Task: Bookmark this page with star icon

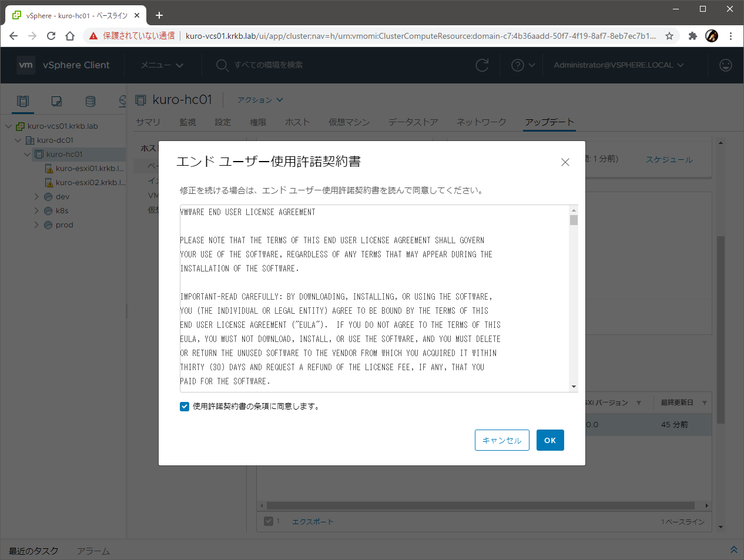Action: tap(669, 36)
